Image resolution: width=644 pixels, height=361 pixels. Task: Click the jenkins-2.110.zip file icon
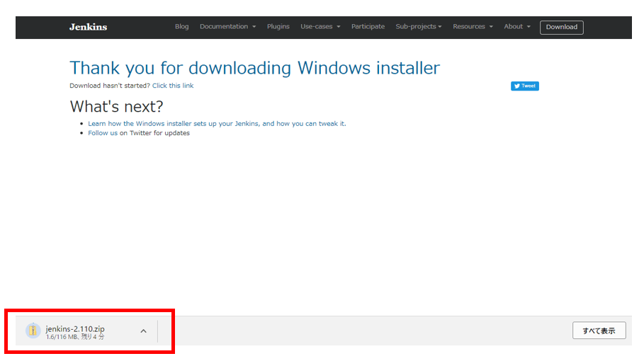point(33,331)
